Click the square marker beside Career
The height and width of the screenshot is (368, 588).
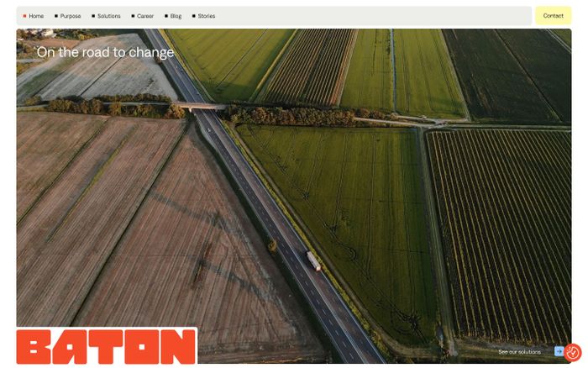click(133, 16)
